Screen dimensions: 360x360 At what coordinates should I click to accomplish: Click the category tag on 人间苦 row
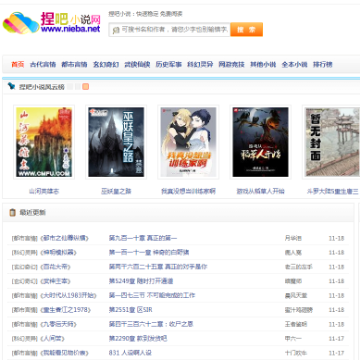pos(25,339)
